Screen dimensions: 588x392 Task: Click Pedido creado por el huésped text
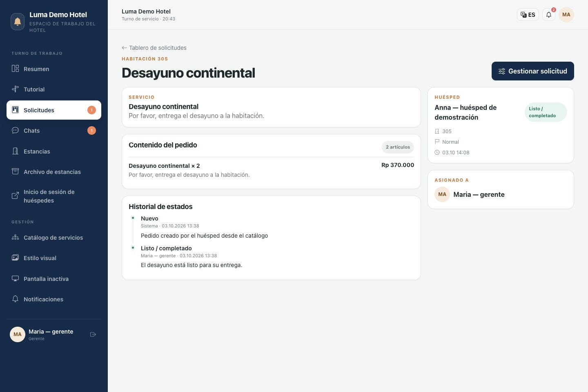click(205, 236)
